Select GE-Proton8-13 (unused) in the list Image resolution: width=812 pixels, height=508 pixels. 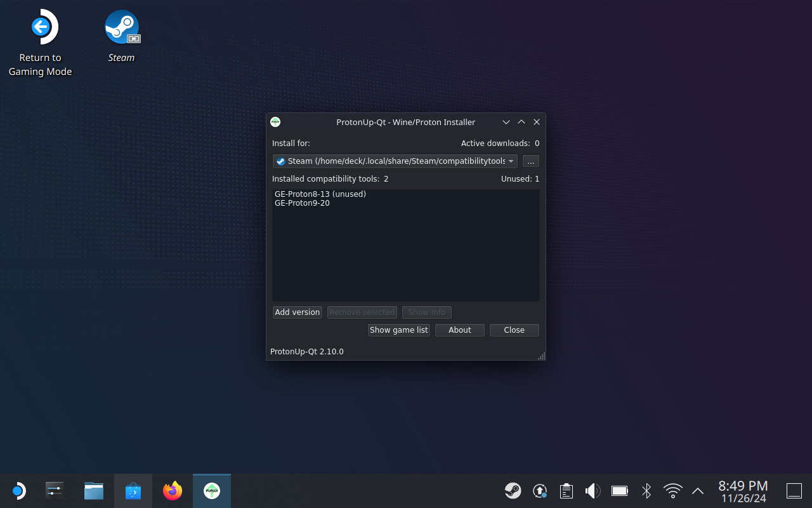click(x=320, y=194)
